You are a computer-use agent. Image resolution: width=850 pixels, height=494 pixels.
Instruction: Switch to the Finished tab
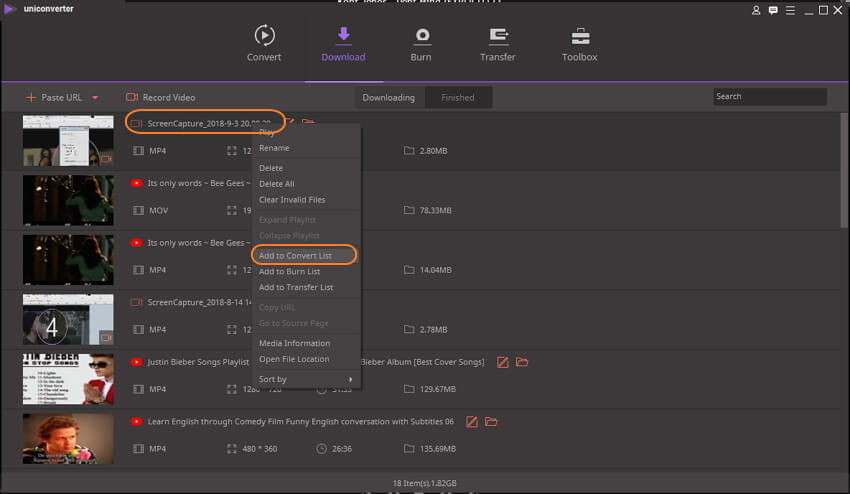[458, 98]
